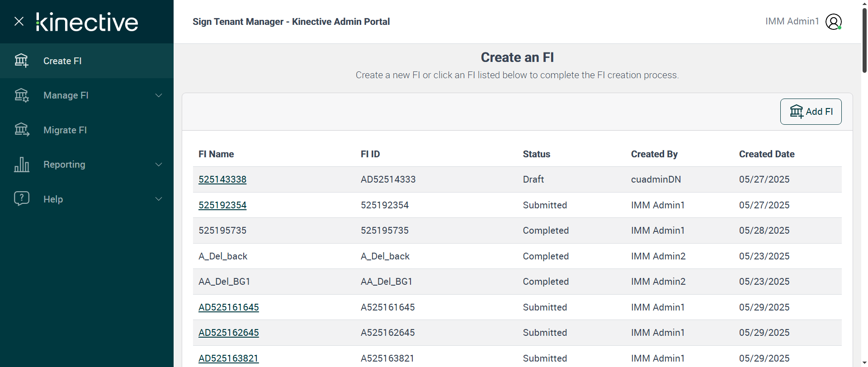Select Migrate FI menu item
Screen dimensions: 868x367
65,130
